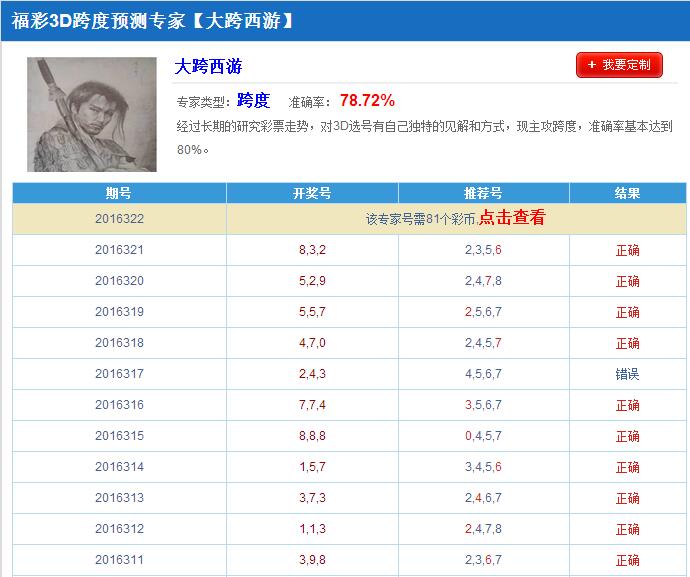Click winning numbers 1,1,3
The height and width of the screenshot is (577, 690).
(312, 529)
